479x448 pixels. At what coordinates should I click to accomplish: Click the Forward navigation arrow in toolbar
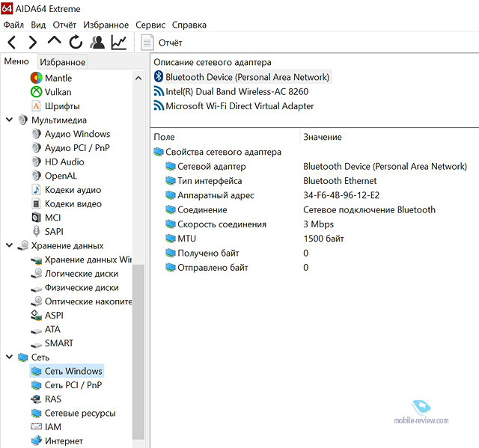pos(33,43)
